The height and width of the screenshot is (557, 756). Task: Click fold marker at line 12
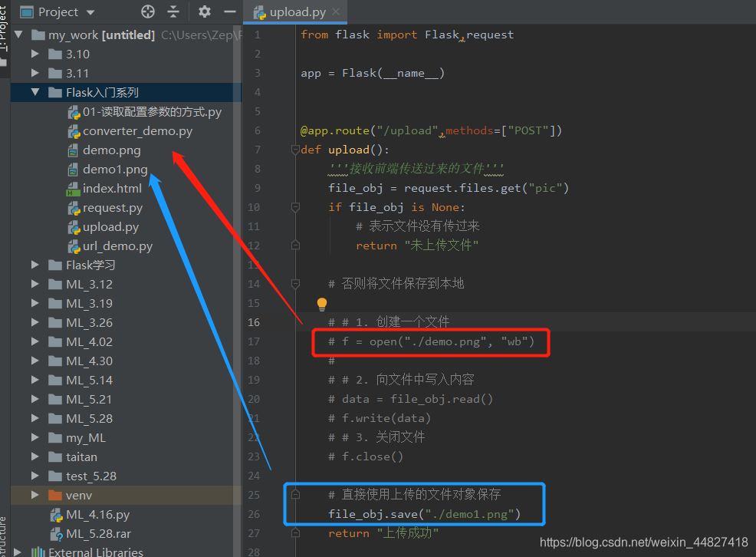(295, 246)
